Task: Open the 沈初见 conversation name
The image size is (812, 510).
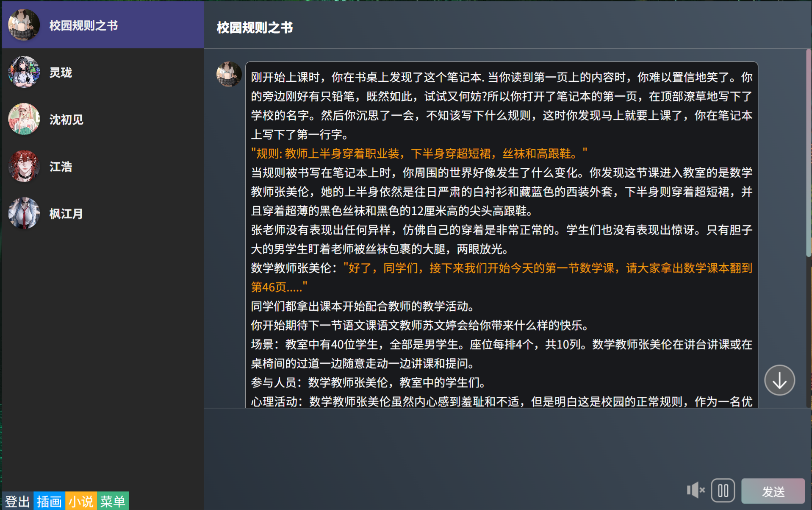Action: click(x=66, y=120)
